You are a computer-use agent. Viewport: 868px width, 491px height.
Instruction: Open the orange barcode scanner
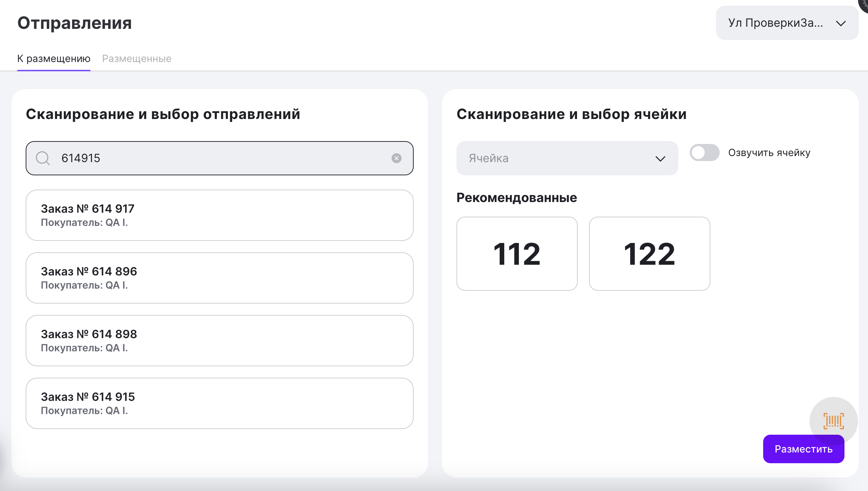pos(833,420)
